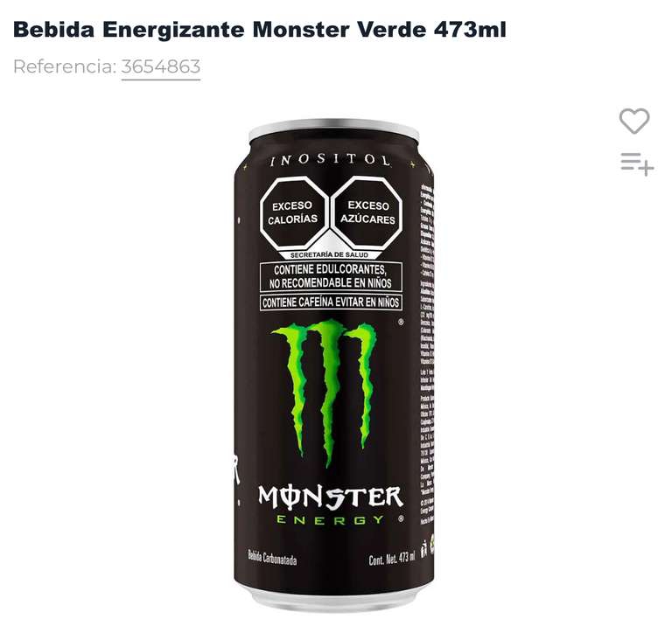672x640 pixels.
Task: Add product to favorites with heart icon
Action: pyautogui.click(x=634, y=121)
